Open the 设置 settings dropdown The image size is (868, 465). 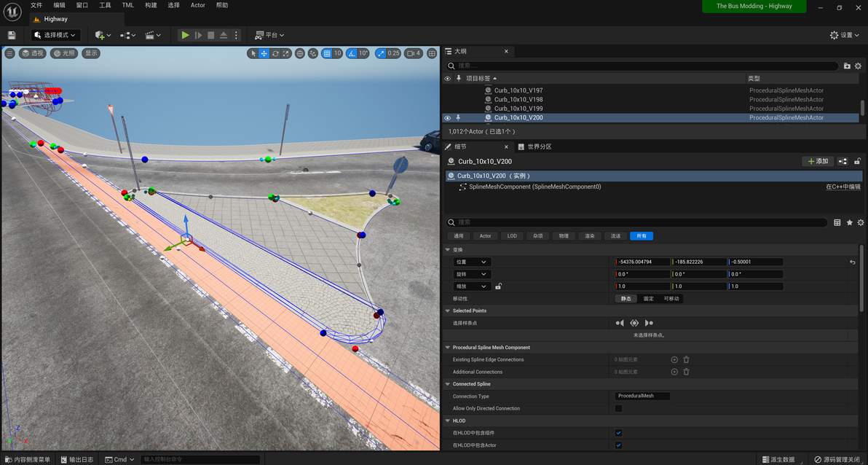coord(845,35)
